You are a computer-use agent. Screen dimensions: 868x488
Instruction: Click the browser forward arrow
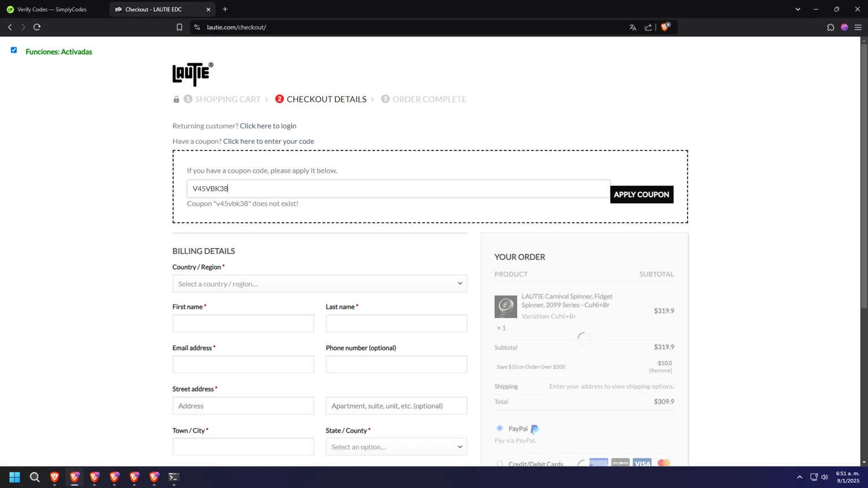[x=23, y=27]
